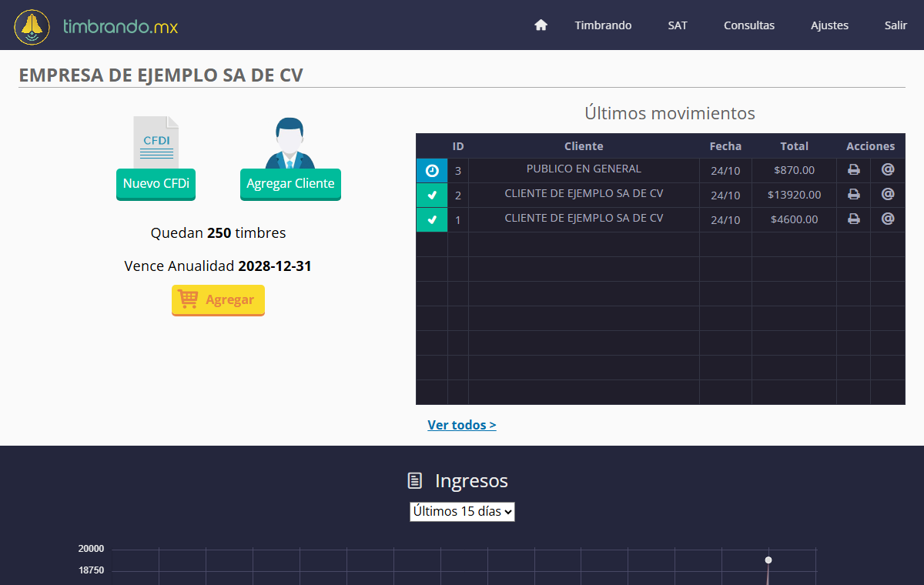Viewport: 924px width, 585px height.
Task: Click the $870.00 total cell
Action: pos(794,171)
